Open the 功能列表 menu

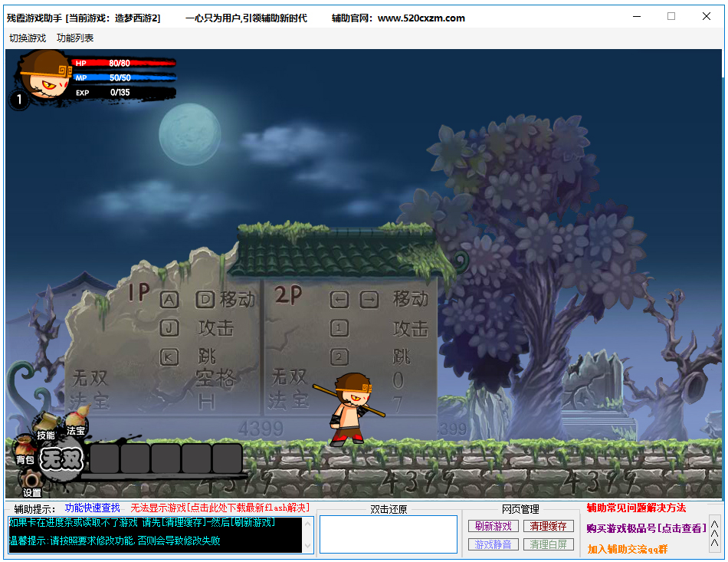tap(75, 38)
